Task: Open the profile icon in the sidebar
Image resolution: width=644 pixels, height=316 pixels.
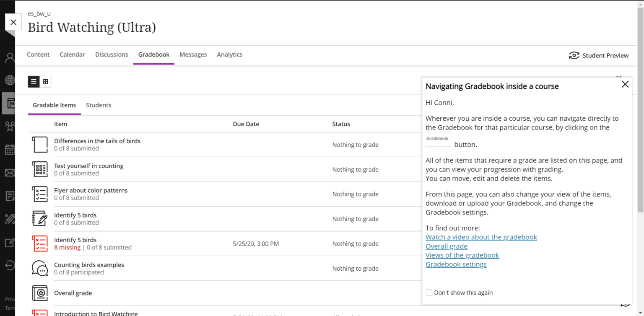Action: tap(10, 58)
